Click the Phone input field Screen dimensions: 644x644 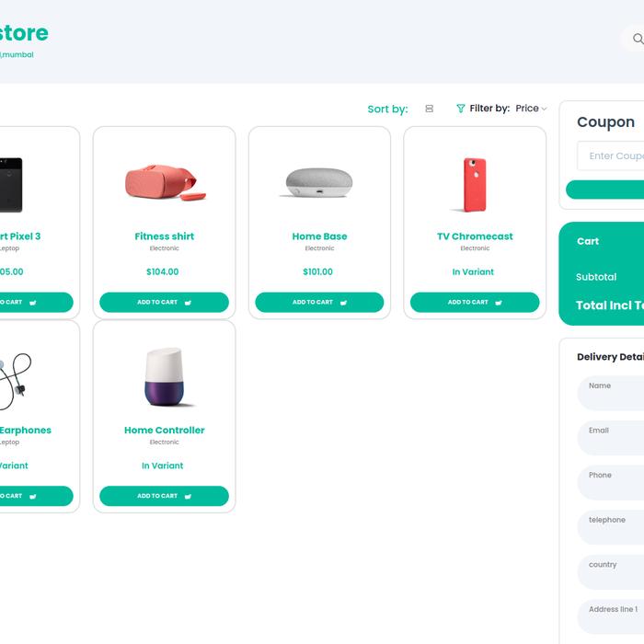pyautogui.click(x=613, y=483)
